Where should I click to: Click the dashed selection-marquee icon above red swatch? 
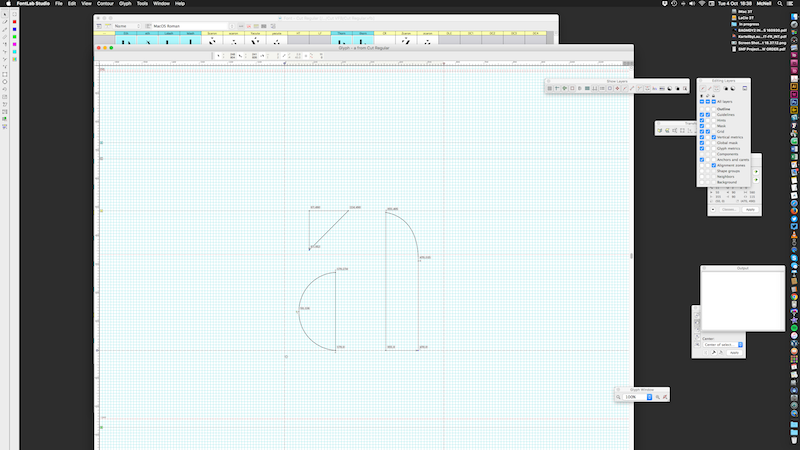[14, 14]
